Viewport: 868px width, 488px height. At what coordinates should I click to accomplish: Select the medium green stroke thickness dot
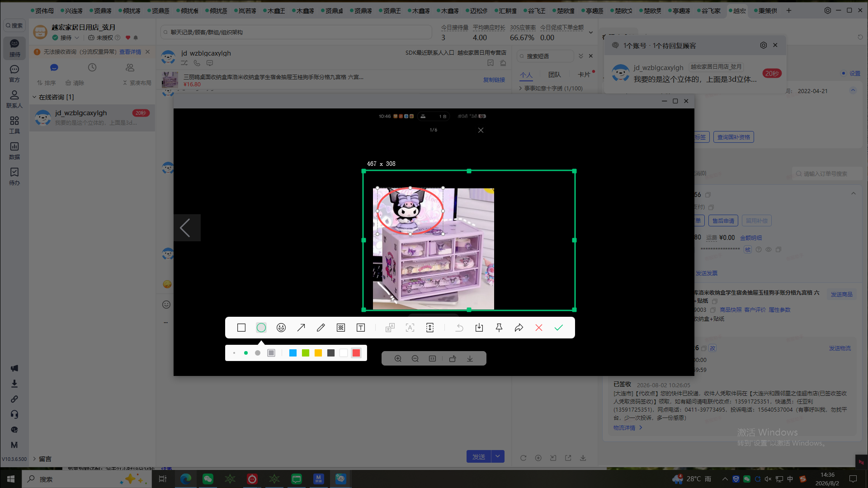246,353
